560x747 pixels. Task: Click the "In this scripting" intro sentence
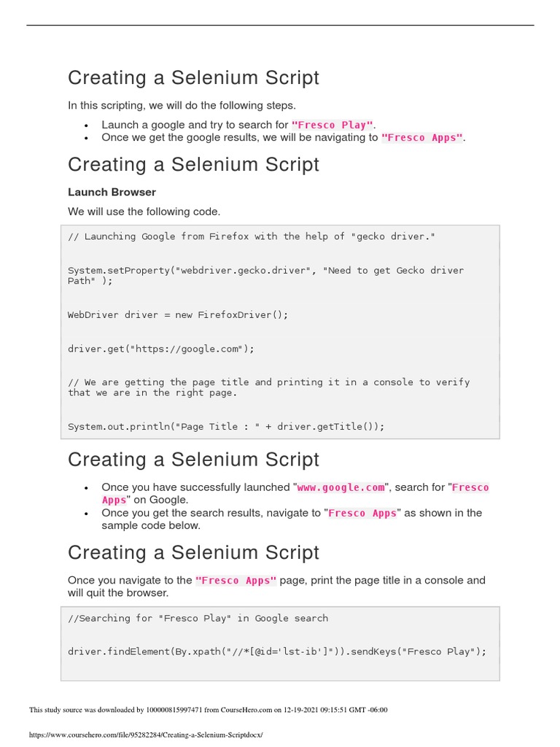tap(182, 106)
